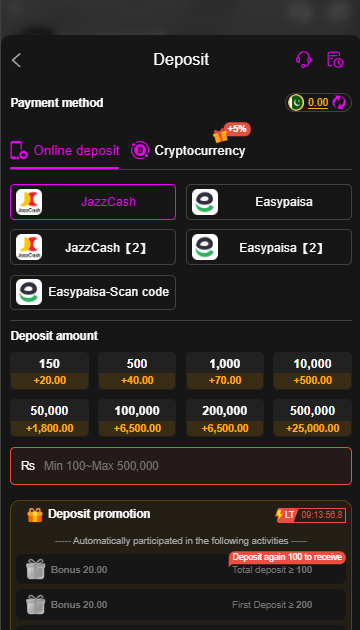Click the back arrow icon
The width and height of the screenshot is (360, 630).
[x=16, y=60]
